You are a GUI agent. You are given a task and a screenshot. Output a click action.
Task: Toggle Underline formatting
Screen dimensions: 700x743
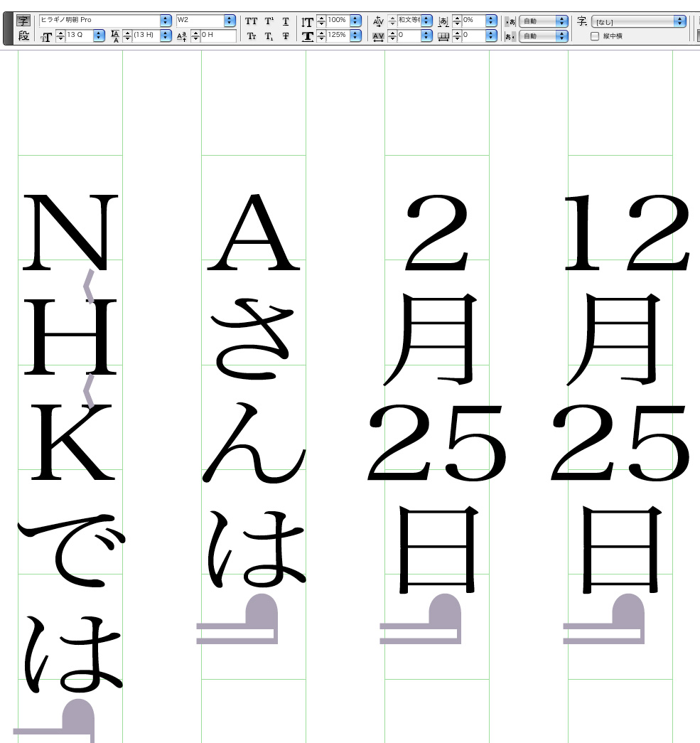pos(286,21)
